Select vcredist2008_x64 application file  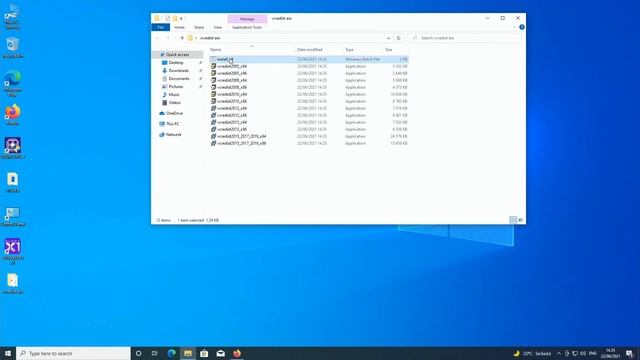[x=309, y=80]
